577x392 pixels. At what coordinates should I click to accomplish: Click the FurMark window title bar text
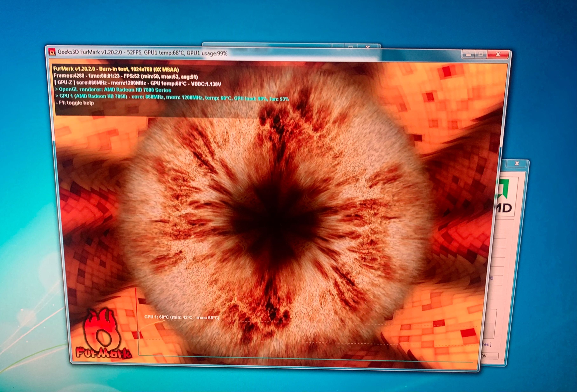(x=142, y=53)
